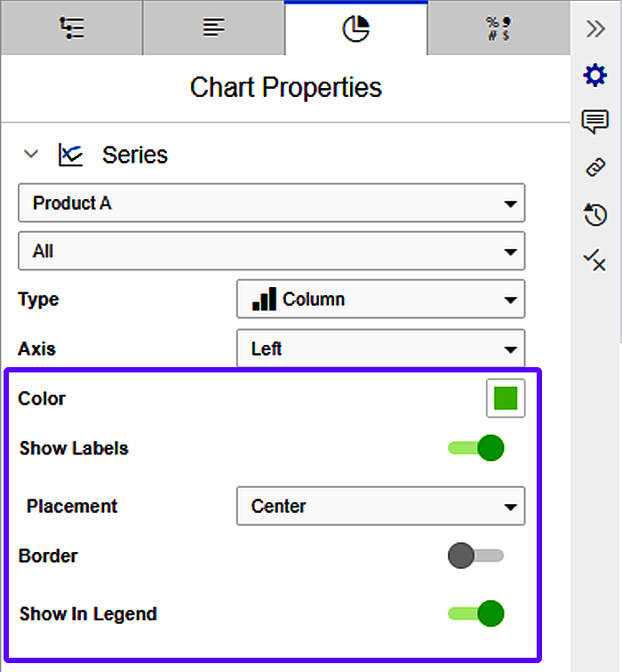This screenshot has width=622, height=672.
Task: Click the link chain icon
Action: click(594, 167)
